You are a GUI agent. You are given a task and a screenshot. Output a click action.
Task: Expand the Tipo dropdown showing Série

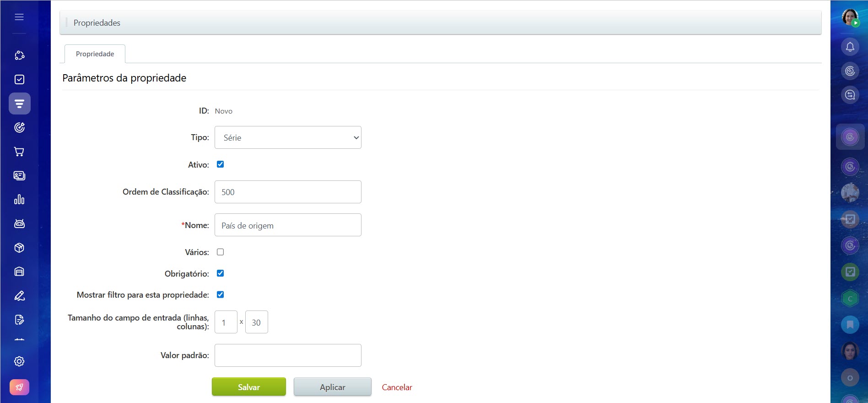tap(288, 137)
